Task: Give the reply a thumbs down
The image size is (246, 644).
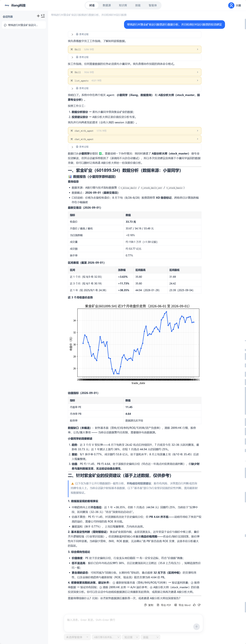Action: (199, 605)
